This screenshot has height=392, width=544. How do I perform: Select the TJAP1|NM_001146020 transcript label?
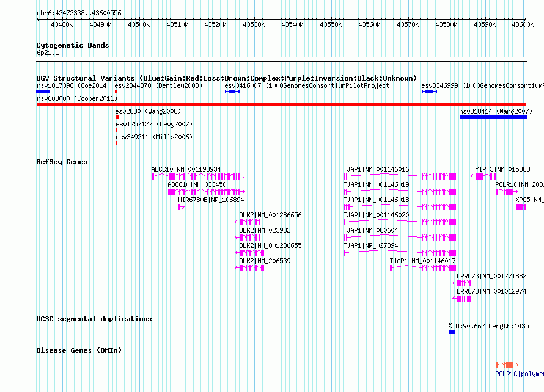376,216
